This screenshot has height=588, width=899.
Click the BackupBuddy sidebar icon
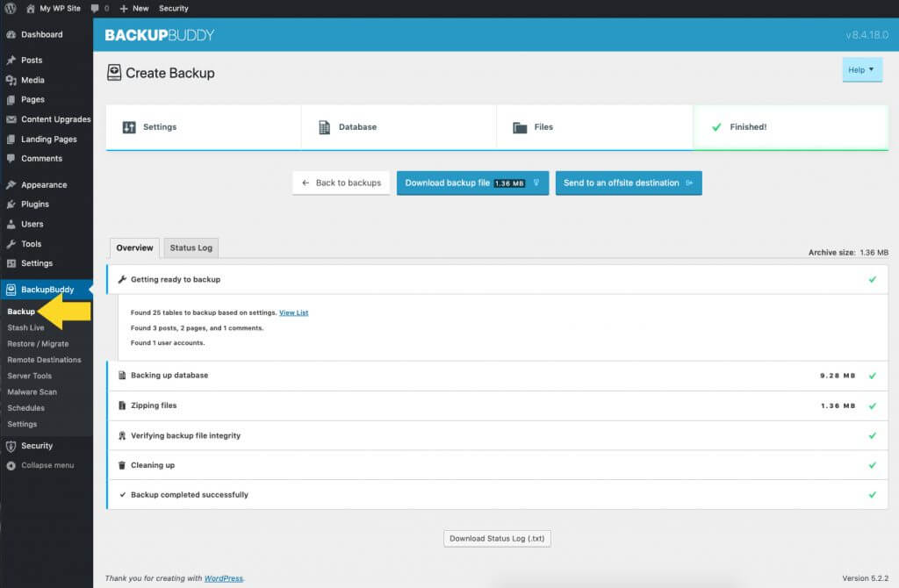click(x=11, y=290)
